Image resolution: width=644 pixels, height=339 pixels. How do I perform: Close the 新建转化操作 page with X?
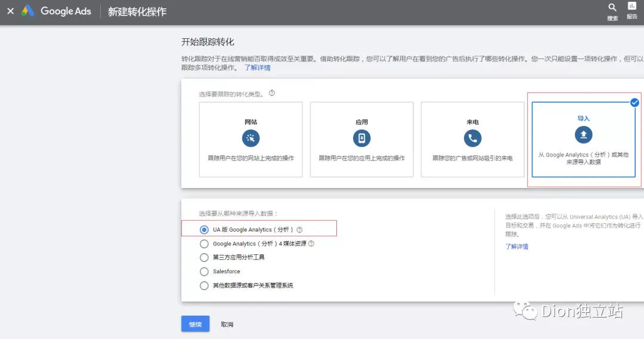pos(10,11)
